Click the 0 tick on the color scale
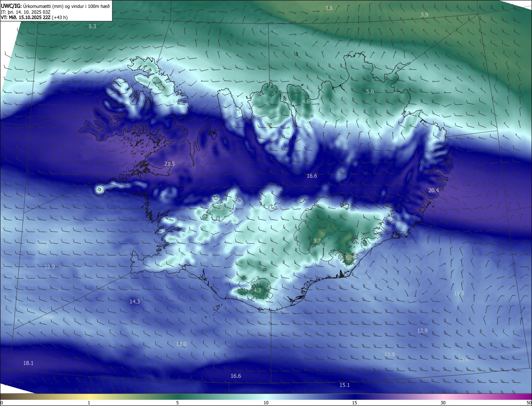The height and width of the screenshot is (406, 532). [x=2, y=403]
